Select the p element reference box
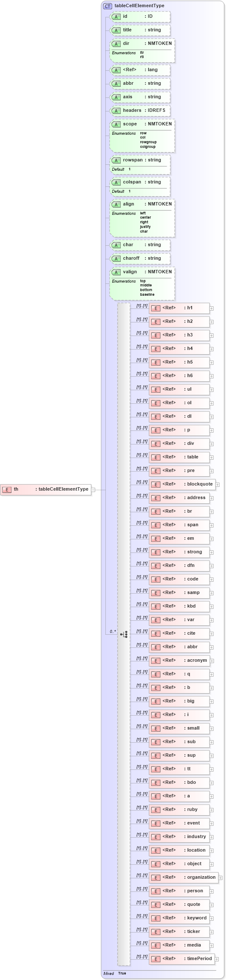The height and width of the screenshot is (980, 226). pyautogui.click(x=179, y=430)
